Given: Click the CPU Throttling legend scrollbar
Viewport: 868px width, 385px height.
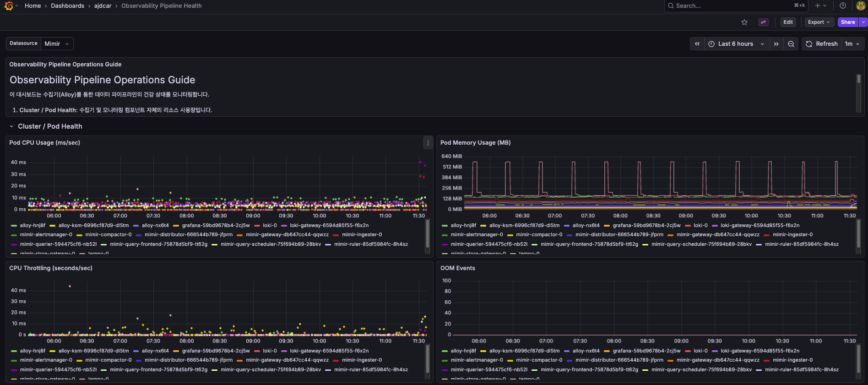Looking at the screenshot, I should (x=428, y=361).
